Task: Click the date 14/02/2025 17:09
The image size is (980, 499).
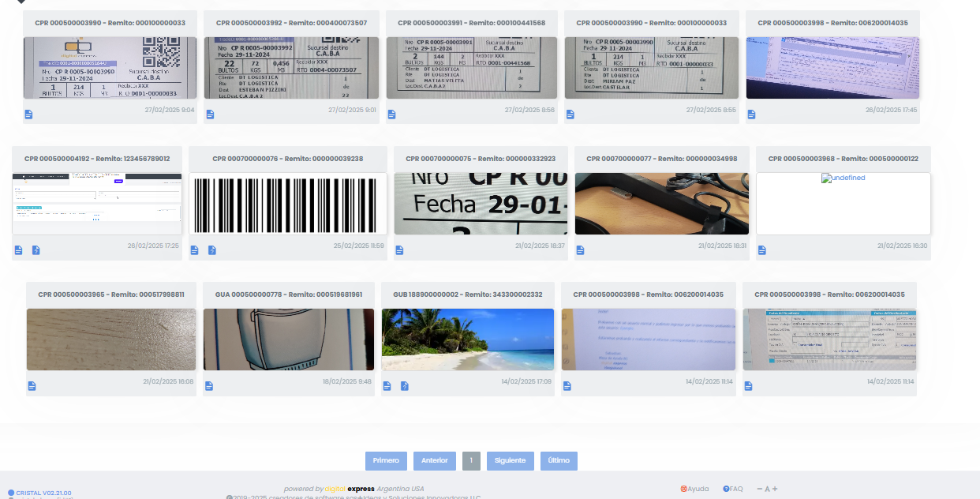Action: pos(526,382)
